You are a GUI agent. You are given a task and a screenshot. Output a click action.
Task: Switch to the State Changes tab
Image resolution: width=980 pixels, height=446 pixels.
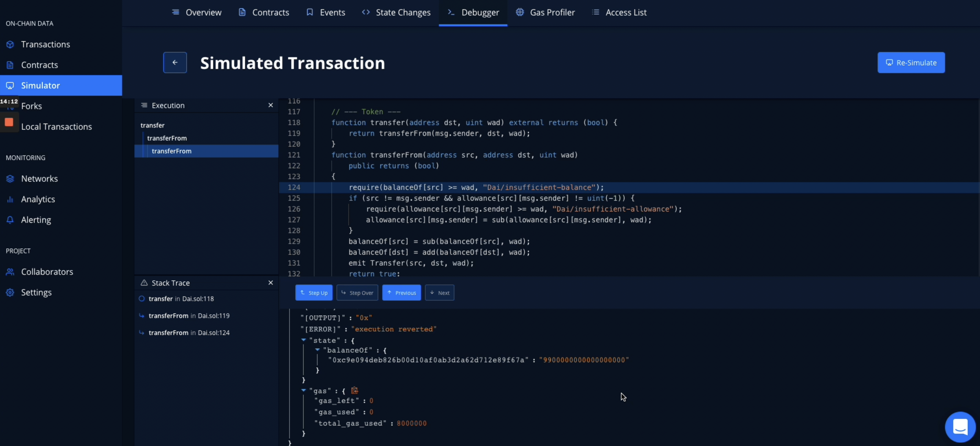[x=396, y=12]
